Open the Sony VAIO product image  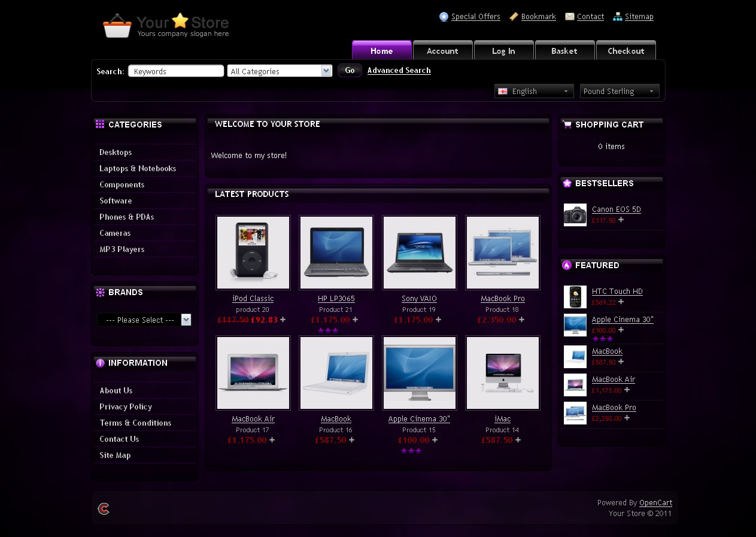click(x=420, y=253)
